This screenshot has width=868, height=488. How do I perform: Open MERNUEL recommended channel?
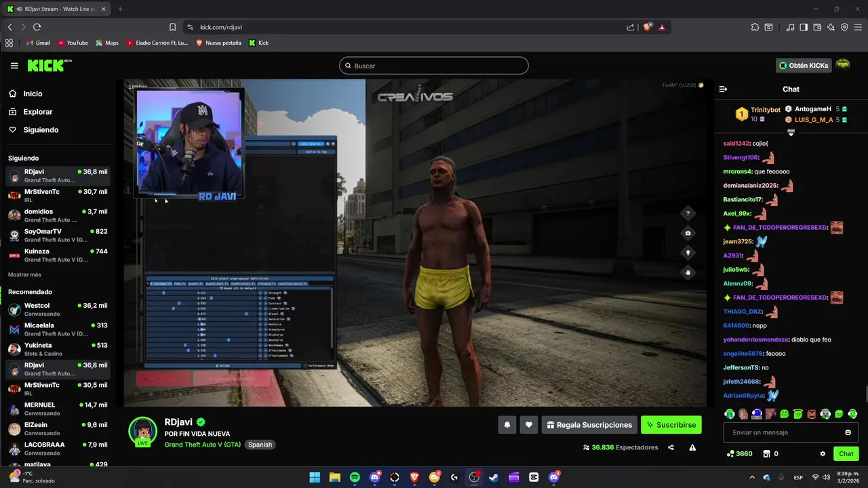coord(57,409)
